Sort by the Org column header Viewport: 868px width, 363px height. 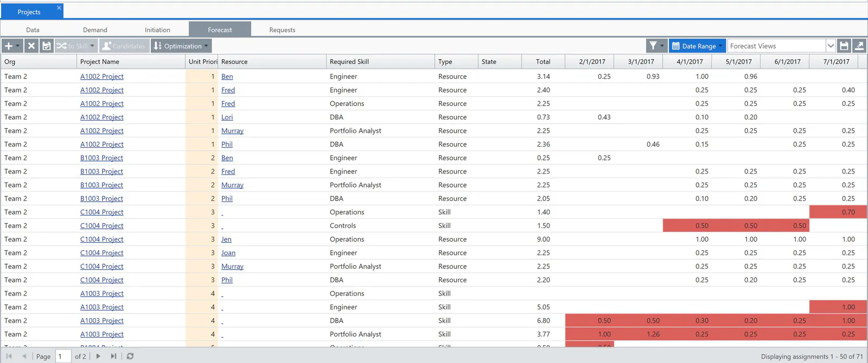[x=39, y=62]
